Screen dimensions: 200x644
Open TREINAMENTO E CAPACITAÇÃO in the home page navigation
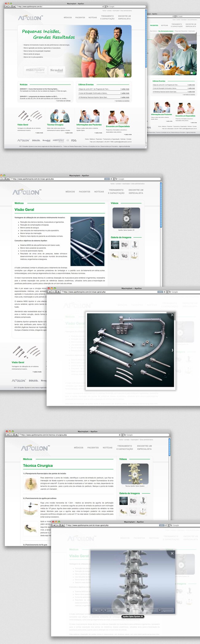(107, 17)
